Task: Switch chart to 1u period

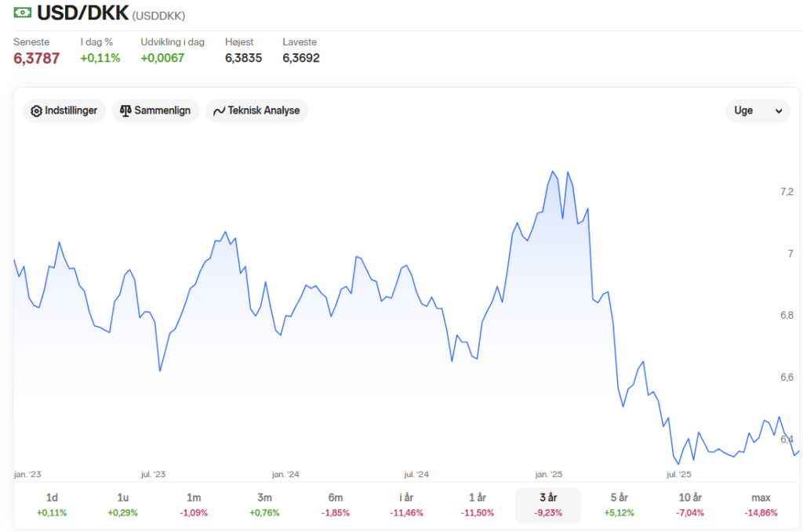Action: [x=122, y=505]
